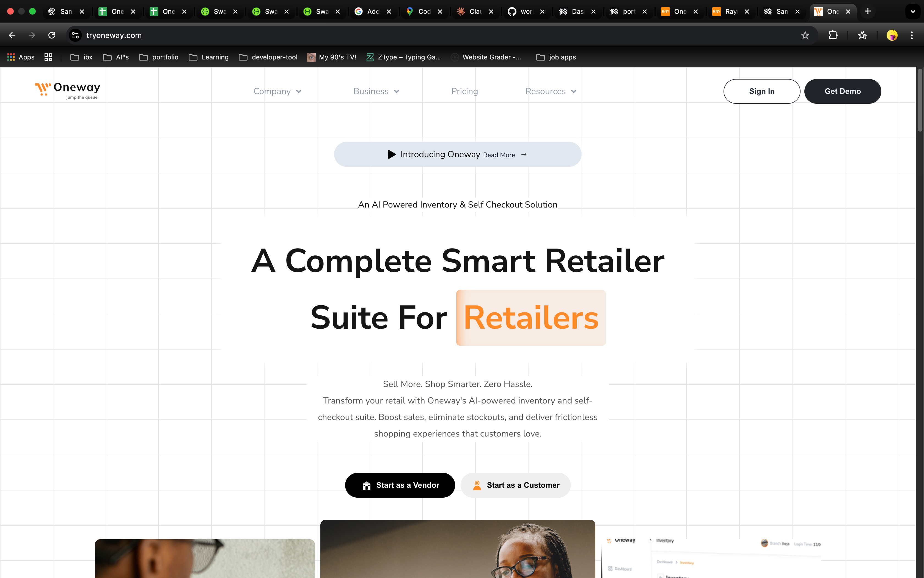924x578 pixels.
Task: Open the ibx bookmarks folder
Action: (81, 57)
